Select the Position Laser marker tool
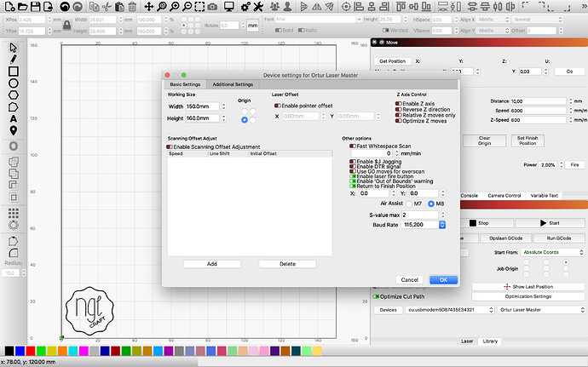The width and height of the screenshot is (588, 367). [13, 130]
